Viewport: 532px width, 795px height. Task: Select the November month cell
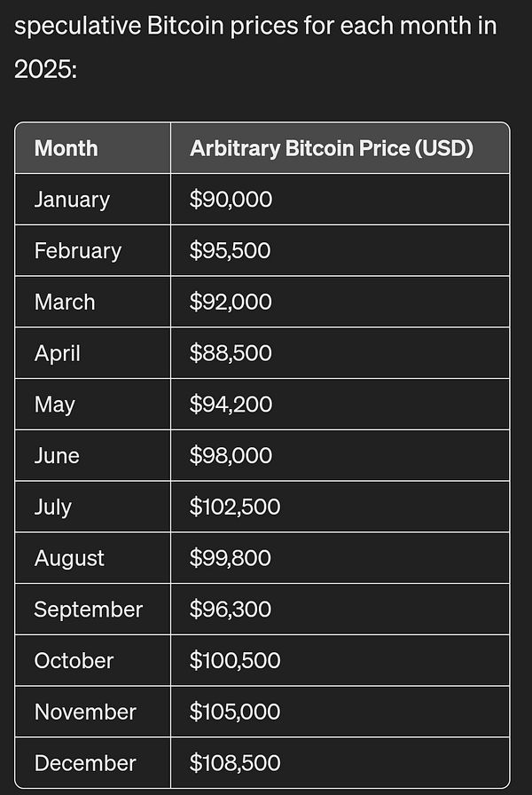(85, 712)
